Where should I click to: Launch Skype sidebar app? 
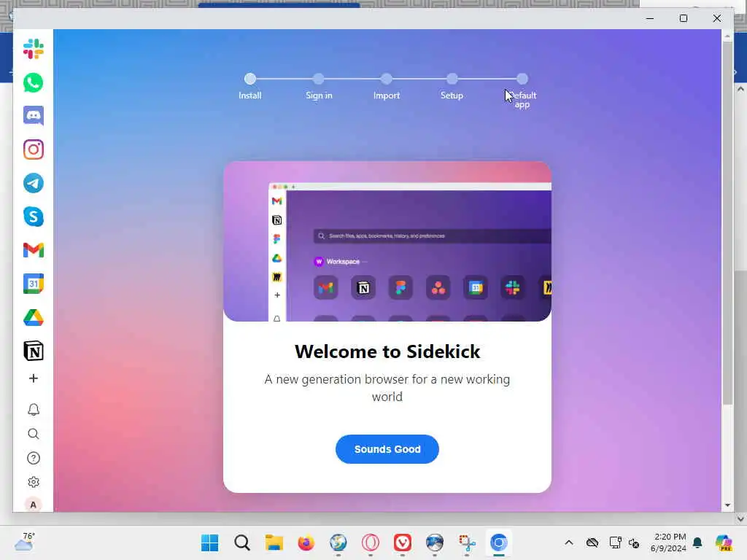(x=34, y=217)
